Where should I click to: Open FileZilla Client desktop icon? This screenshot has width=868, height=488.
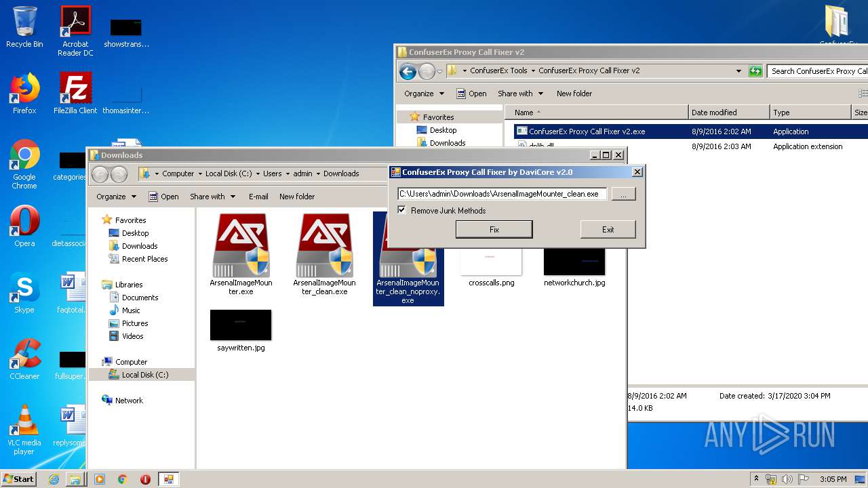(75, 94)
